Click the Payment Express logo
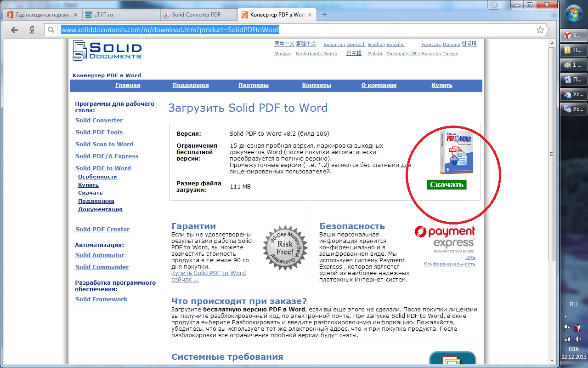Screen dimensions: 588x368 coord(445,239)
